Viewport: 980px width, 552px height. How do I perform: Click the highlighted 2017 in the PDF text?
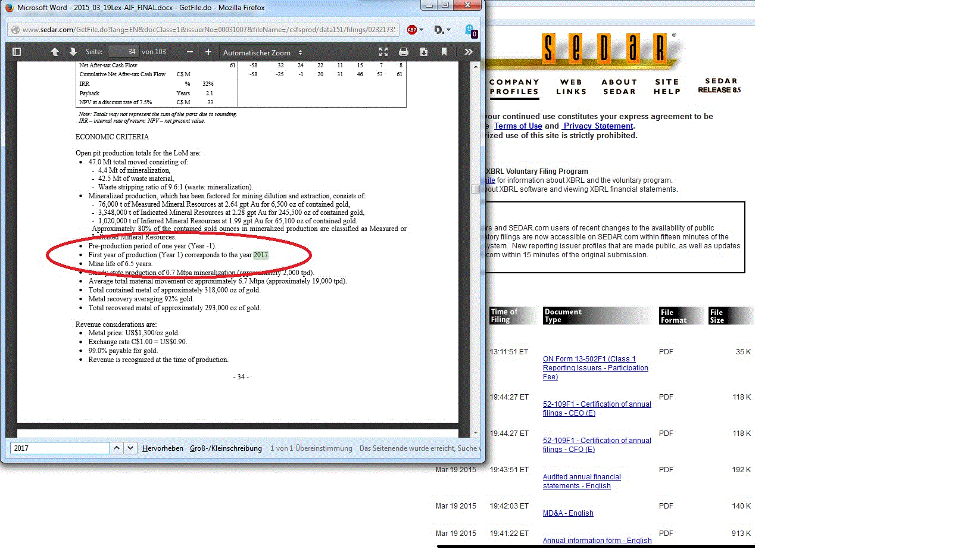click(261, 255)
